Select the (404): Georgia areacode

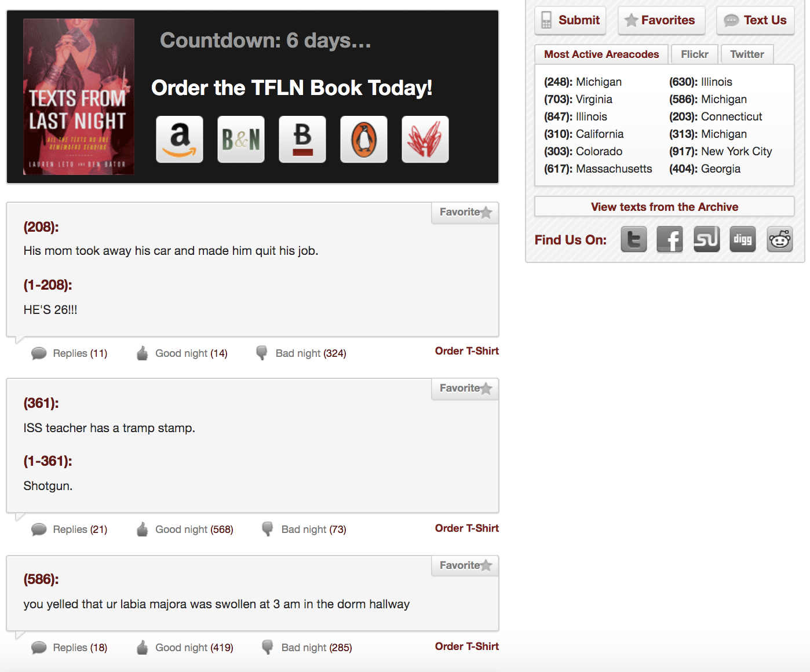pyautogui.click(x=705, y=169)
